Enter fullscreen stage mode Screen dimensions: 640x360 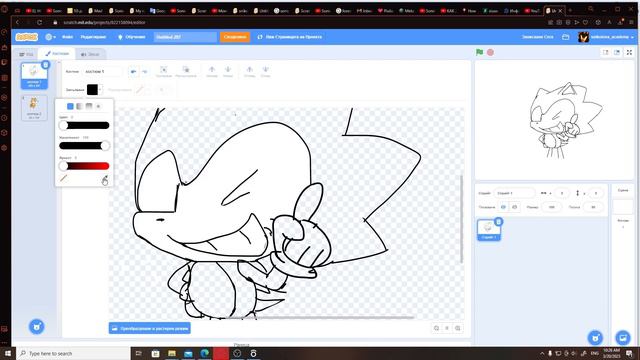coord(629,52)
